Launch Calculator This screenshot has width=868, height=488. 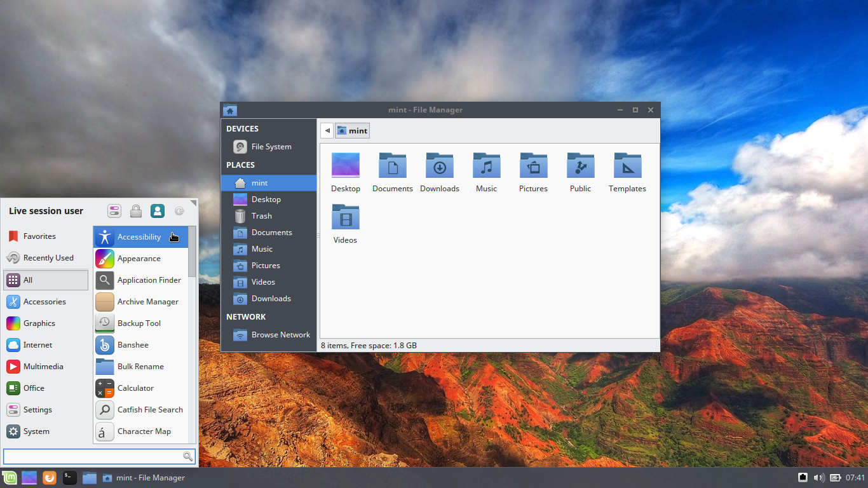[x=140, y=388]
